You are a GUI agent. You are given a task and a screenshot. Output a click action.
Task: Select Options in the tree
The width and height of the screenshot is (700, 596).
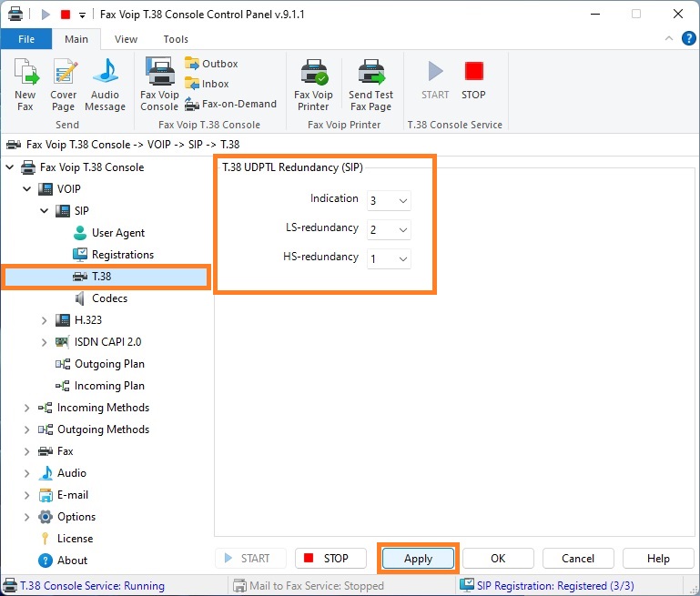pyautogui.click(x=67, y=517)
